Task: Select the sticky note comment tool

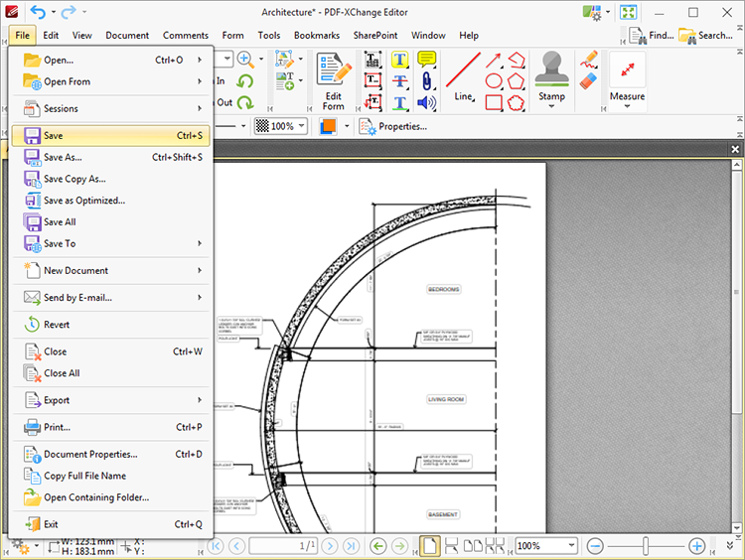Action: pos(427,60)
